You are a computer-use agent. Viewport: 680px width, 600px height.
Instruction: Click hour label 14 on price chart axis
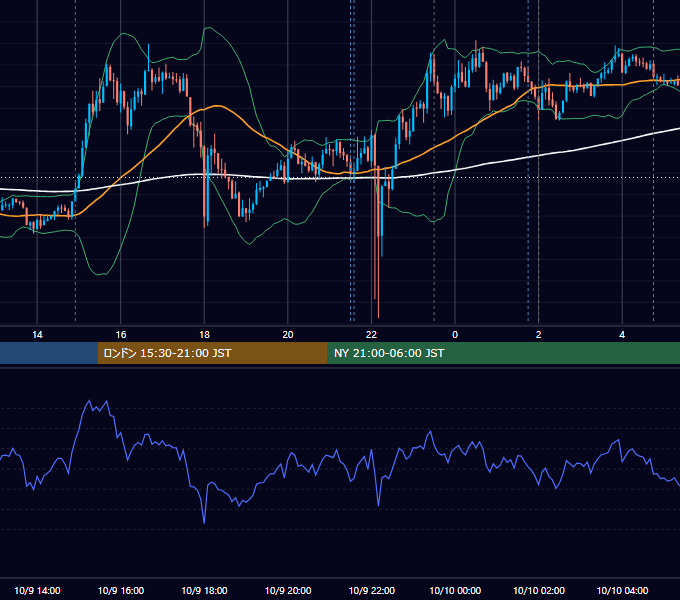37,334
